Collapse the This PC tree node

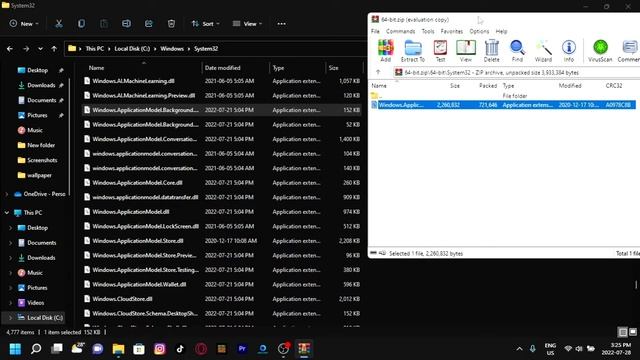pyautogui.click(x=7, y=213)
